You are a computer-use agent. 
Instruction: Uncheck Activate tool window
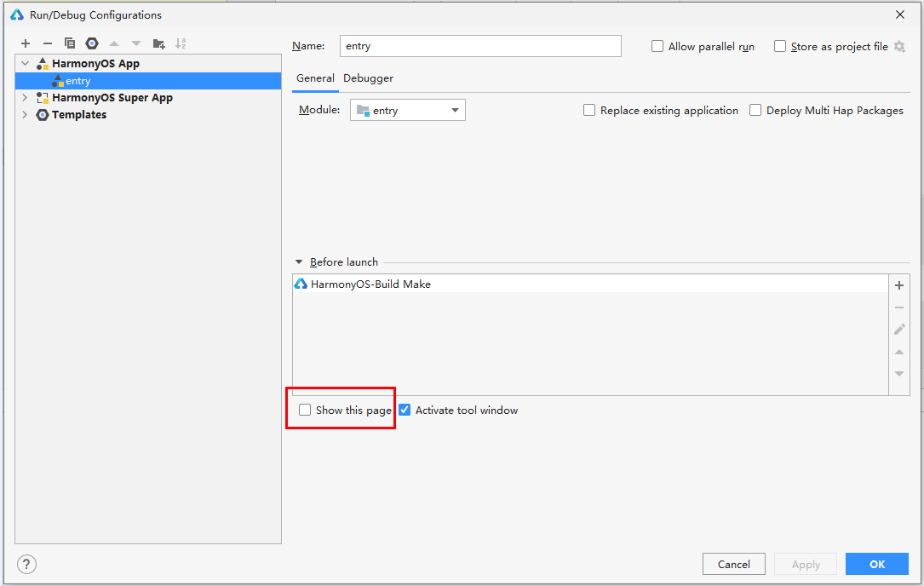point(405,410)
